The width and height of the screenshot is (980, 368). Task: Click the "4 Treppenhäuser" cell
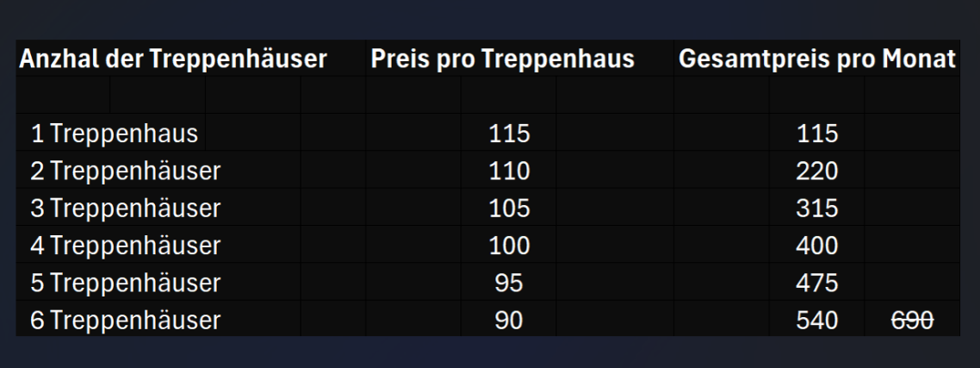click(x=126, y=246)
